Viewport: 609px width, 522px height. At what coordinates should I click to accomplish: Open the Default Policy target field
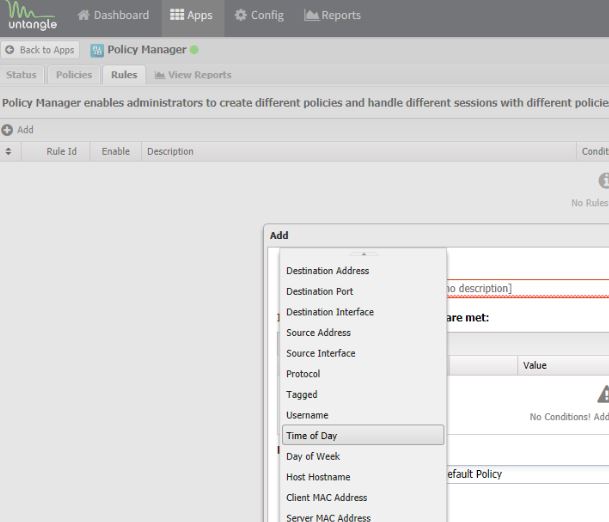[x=527, y=474]
